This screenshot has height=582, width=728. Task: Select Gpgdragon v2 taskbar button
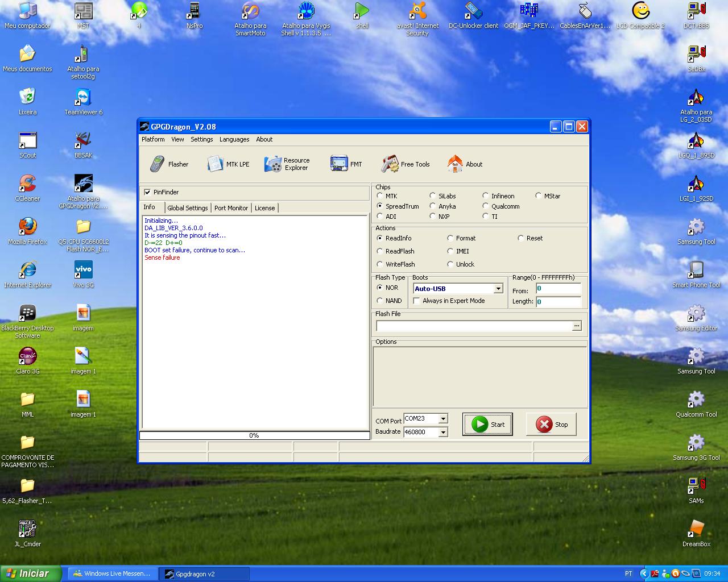click(204, 573)
